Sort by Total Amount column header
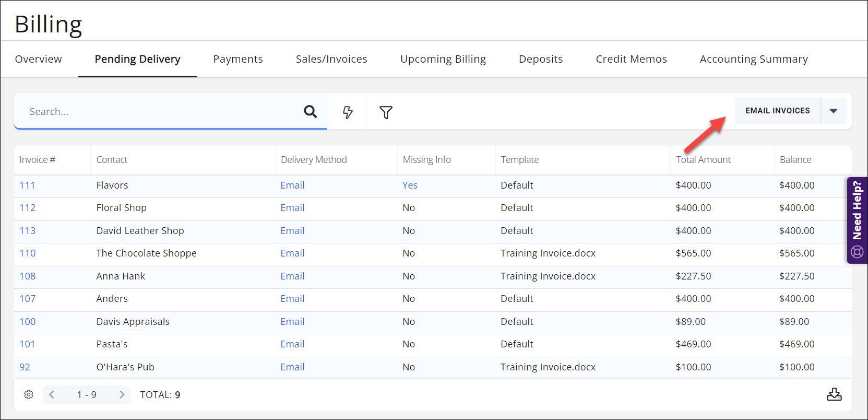This screenshot has width=868, height=420. point(703,160)
